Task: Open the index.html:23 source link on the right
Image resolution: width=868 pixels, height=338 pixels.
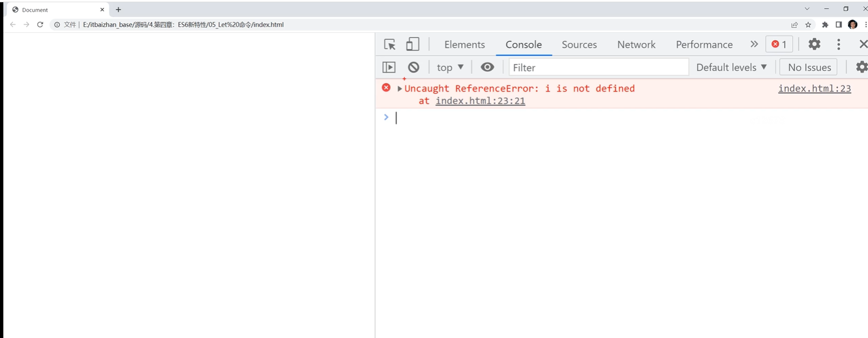Action: 815,88
